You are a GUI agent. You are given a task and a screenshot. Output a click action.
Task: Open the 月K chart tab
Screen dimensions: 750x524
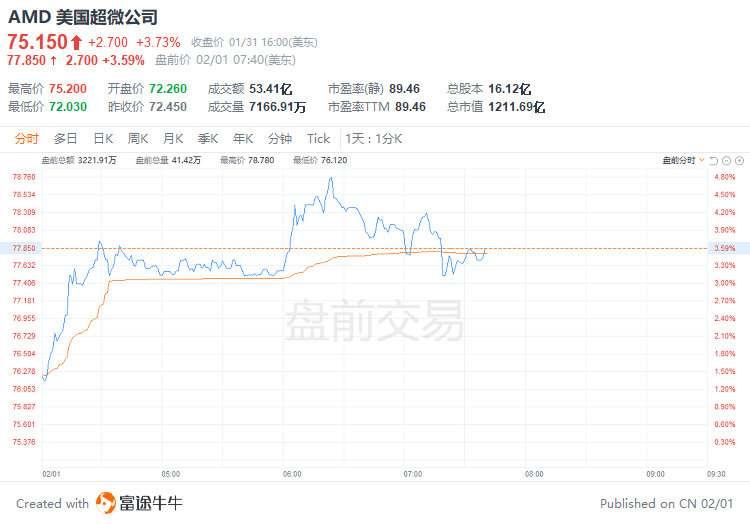tap(173, 139)
